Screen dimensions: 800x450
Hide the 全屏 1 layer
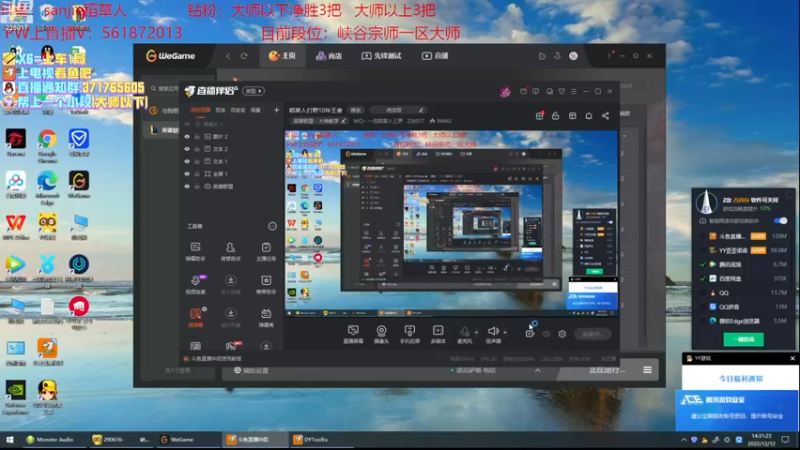point(187,174)
